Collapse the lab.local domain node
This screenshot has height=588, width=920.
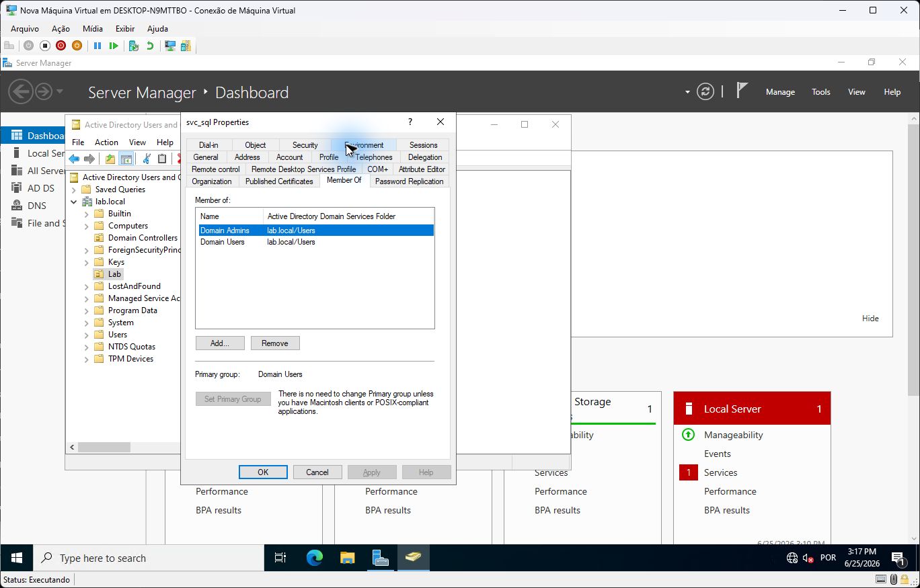74,202
